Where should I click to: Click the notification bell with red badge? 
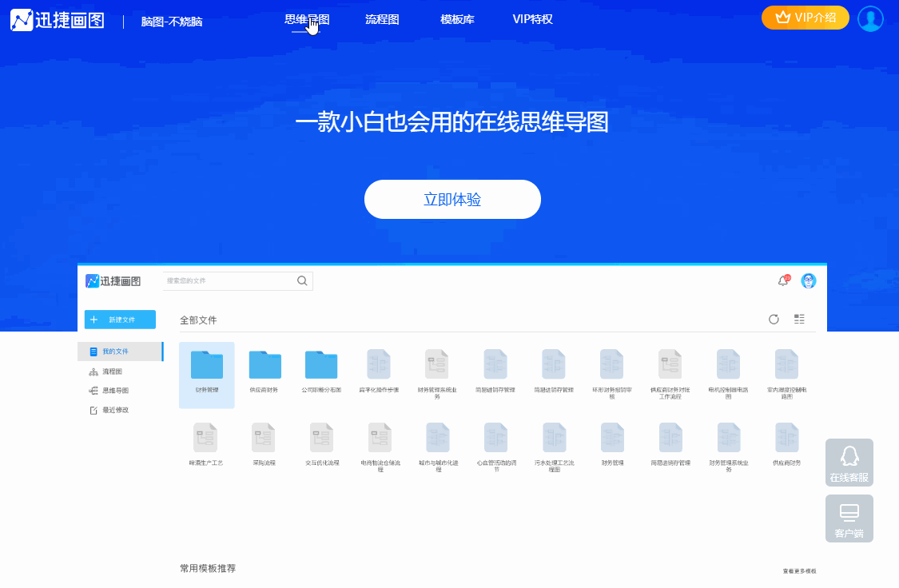point(784,281)
